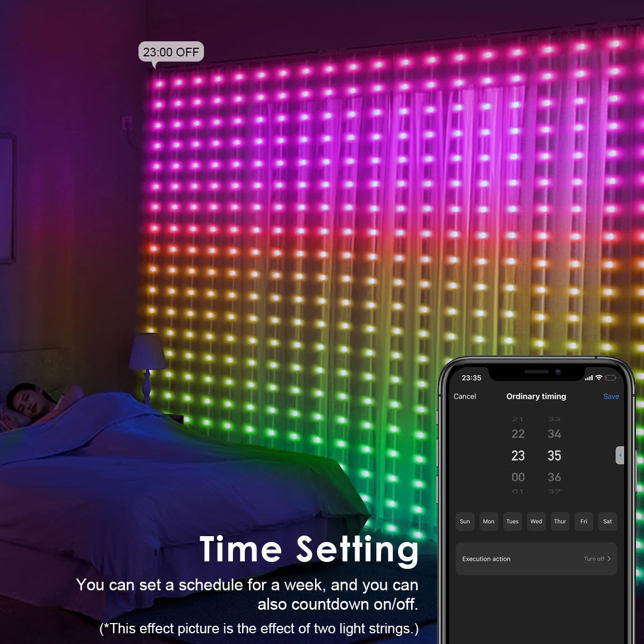The height and width of the screenshot is (644, 644).
Task: Tap Save to confirm the schedule
Action: [x=611, y=396]
